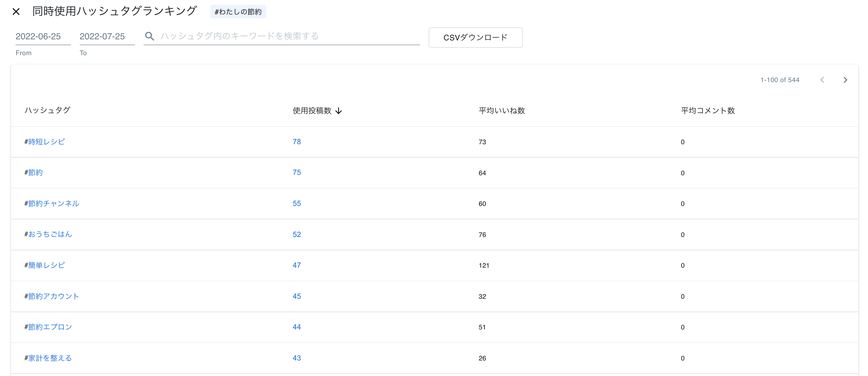Click the CSV download button
Image resolution: width=868 pixels, height=376 pixels.
475,38
